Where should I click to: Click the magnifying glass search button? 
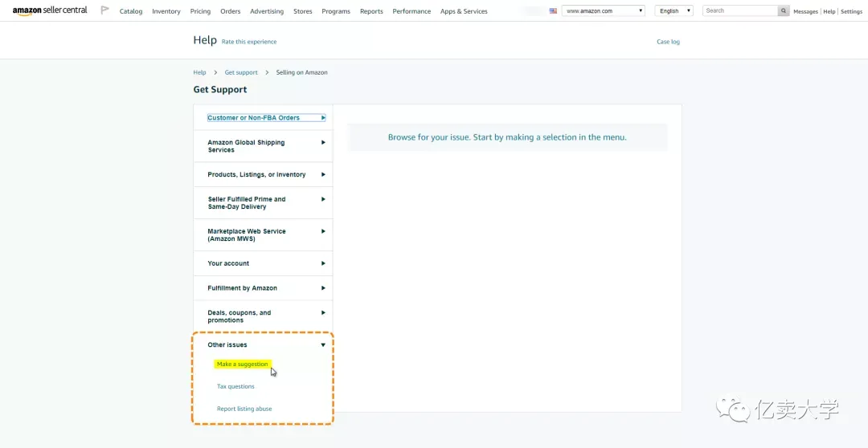coord(784,10)
